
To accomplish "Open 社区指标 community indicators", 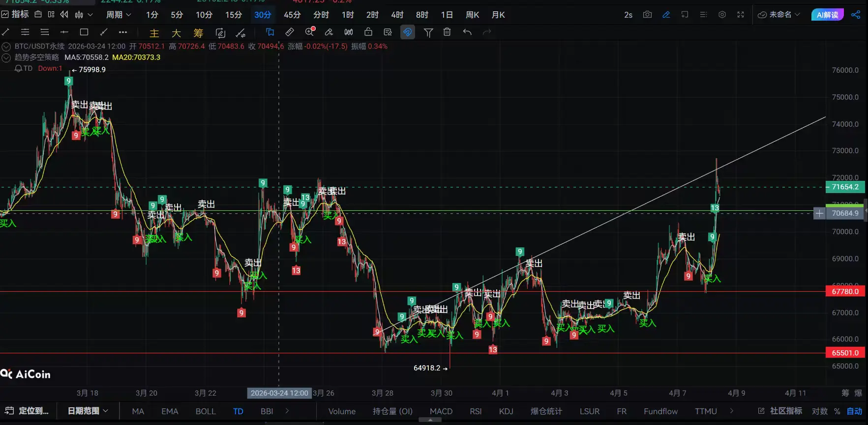I will tap(780, 411).
